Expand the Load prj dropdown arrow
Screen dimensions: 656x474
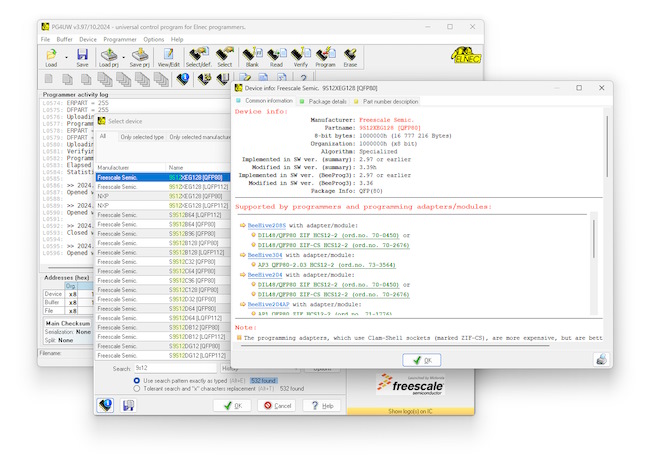tap(123, 57)
